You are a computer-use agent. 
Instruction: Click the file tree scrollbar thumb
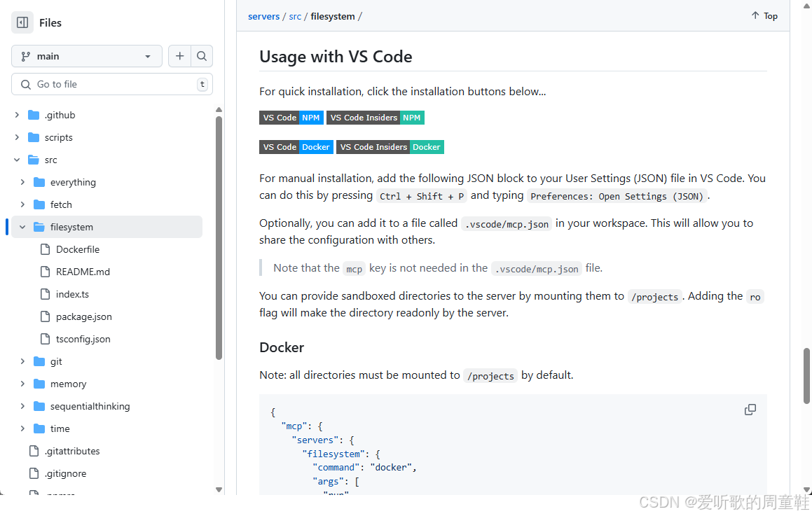point(219,238)
